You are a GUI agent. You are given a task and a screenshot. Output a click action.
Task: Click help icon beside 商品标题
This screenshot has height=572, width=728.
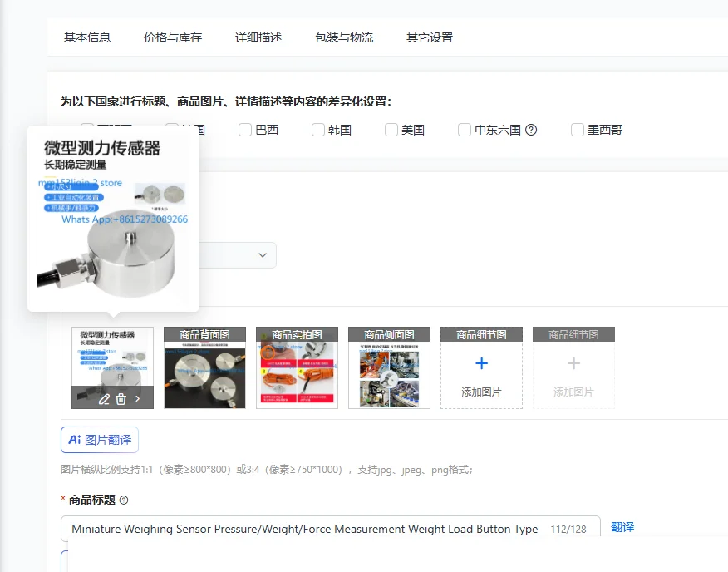click(124, 500)
